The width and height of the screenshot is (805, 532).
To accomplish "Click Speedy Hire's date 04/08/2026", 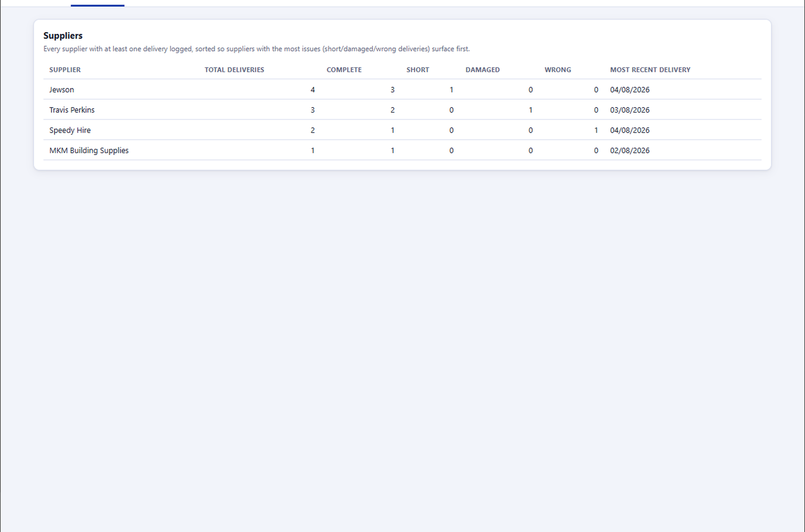I will [630, 130].
